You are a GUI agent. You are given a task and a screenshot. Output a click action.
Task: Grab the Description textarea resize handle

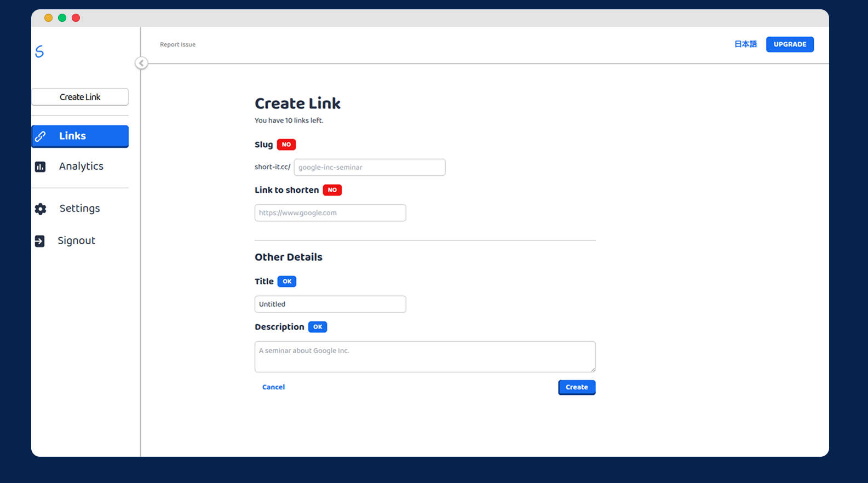point(593,370)
